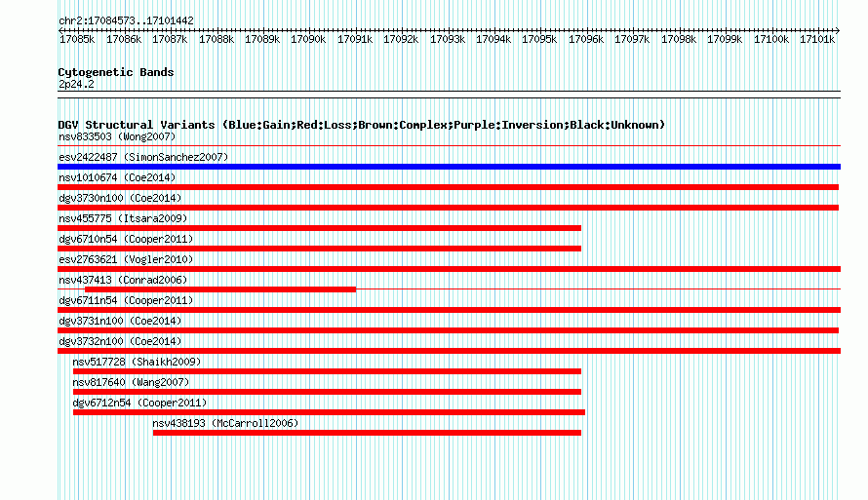This screenshot has width=868, height=500.
Task: Click the 17085k ruler tick label
Action: pyautogui.click(x=77, y=40)
